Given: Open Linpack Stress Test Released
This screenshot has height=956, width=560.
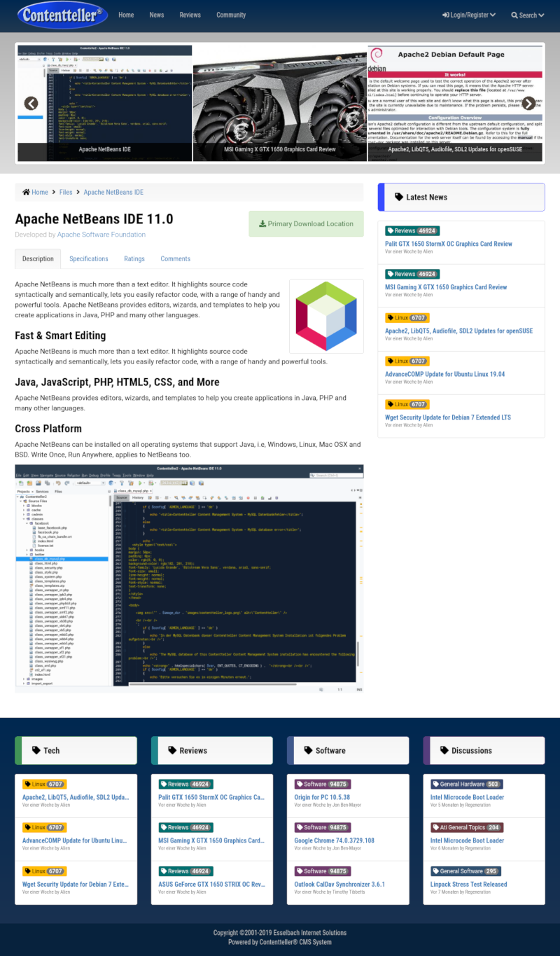Looking at the screenshot, I should coord(469,884).
